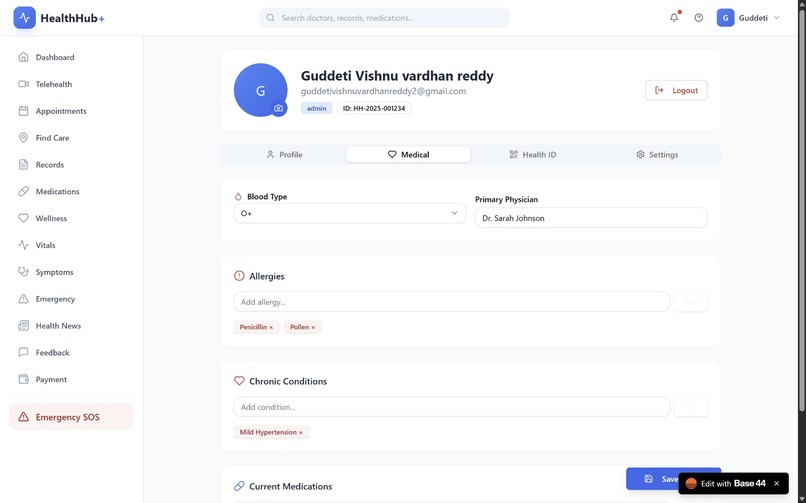Focus the Add allergy input field
This screenshot has height=503, width=806.
(451, 302)
